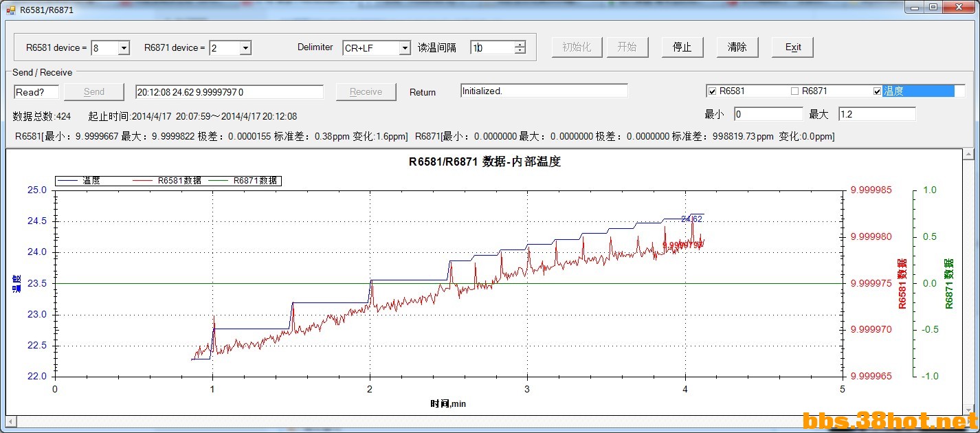The width and height of the screenshot is (980, 433).
Task: Expand the Delimiter CR+LF dropdown
Action: pyautogui.click(x=405, y=48)
